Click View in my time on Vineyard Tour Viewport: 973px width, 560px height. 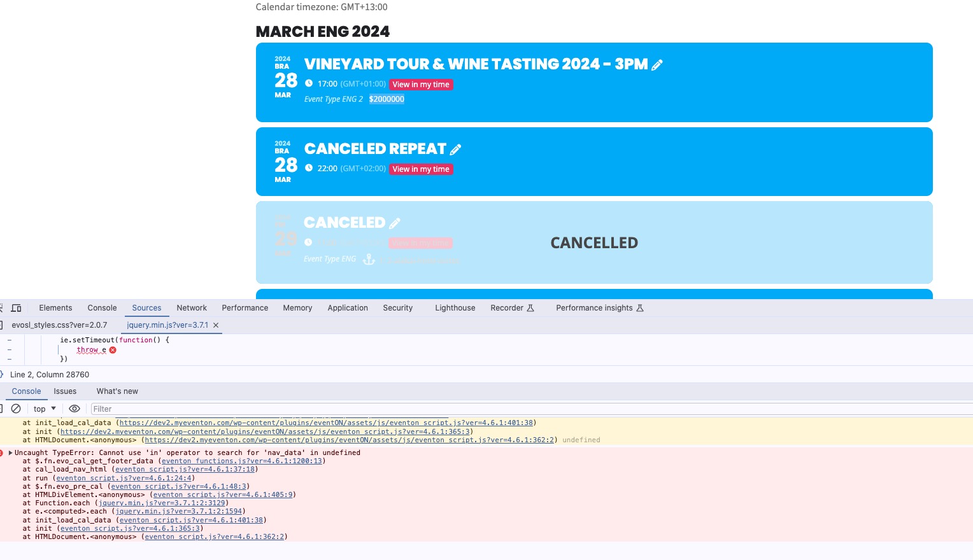coord(421,85)
